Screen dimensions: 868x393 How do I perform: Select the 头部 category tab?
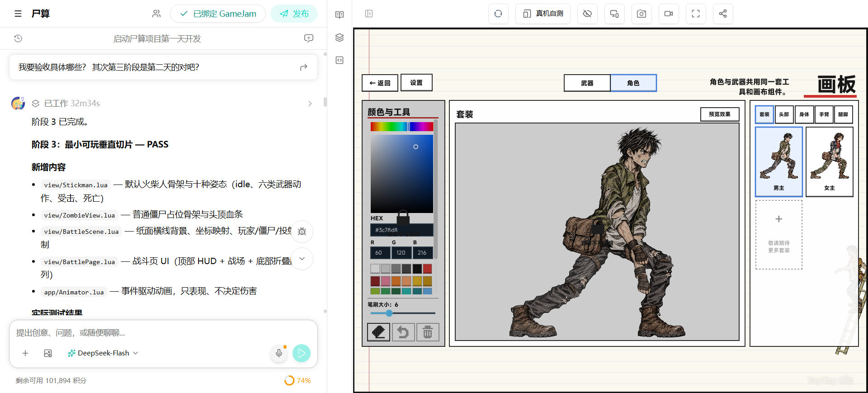click(x=784, y=114)
